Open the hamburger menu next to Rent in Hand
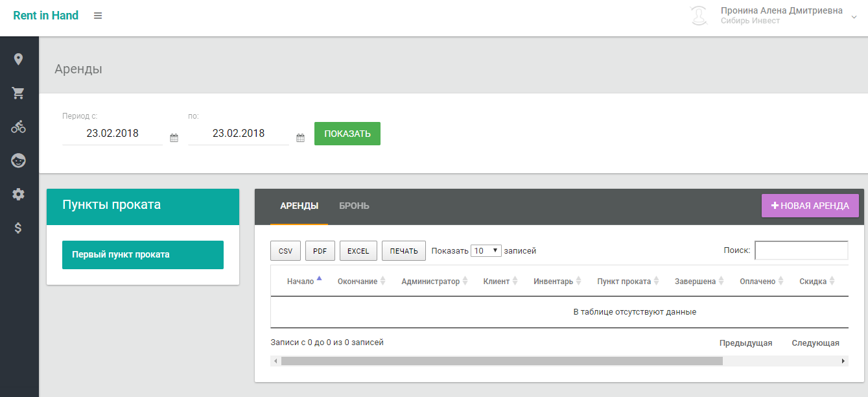The height and width of the screenshot is (397, 868). (98, 16)
